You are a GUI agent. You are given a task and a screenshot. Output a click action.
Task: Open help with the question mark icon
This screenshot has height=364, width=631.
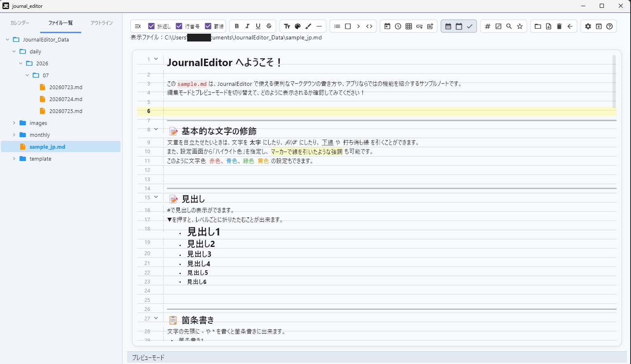610,26
